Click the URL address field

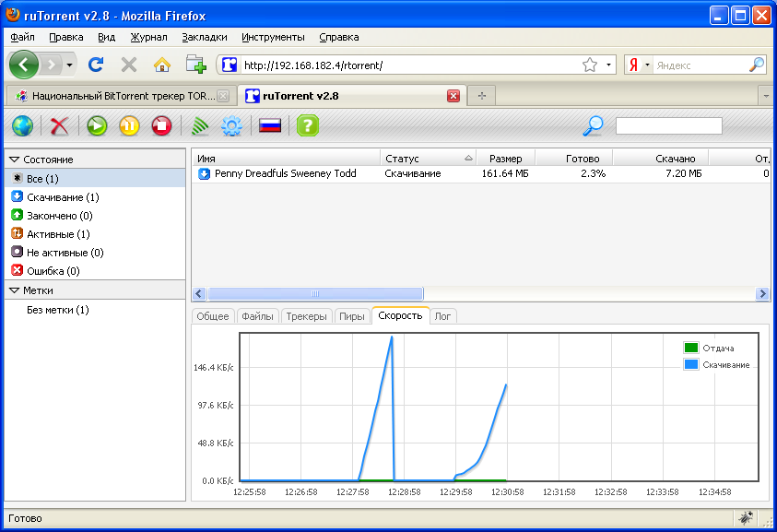point(410,65)
